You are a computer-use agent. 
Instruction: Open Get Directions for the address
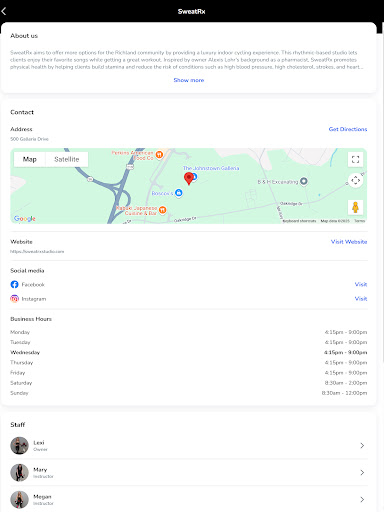tap(348, 129)
